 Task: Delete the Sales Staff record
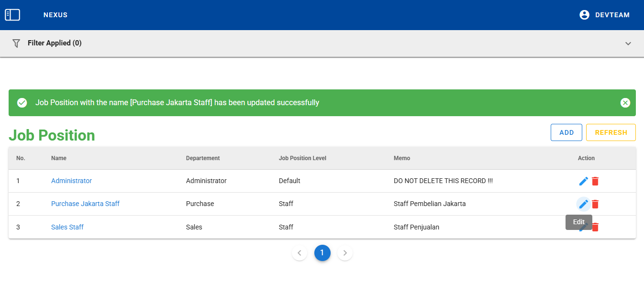(x=595, y=228)
